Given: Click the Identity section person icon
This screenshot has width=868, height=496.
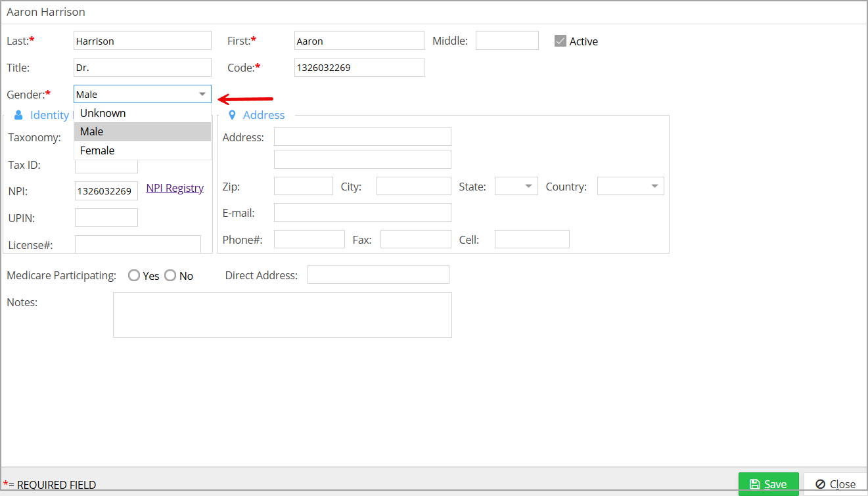Looking at the screenshot, I should [x=18, y=115].
